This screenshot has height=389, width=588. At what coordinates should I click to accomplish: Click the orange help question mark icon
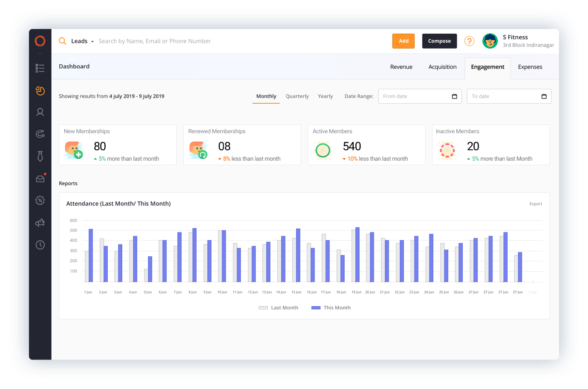(469, 41)
